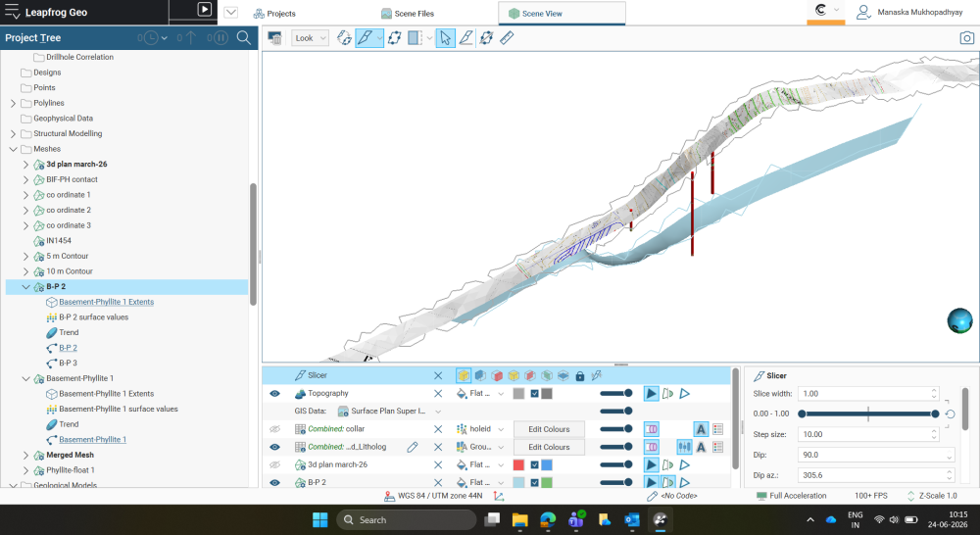
Task: Click the green cube slice mode icon
Action: 547,375
